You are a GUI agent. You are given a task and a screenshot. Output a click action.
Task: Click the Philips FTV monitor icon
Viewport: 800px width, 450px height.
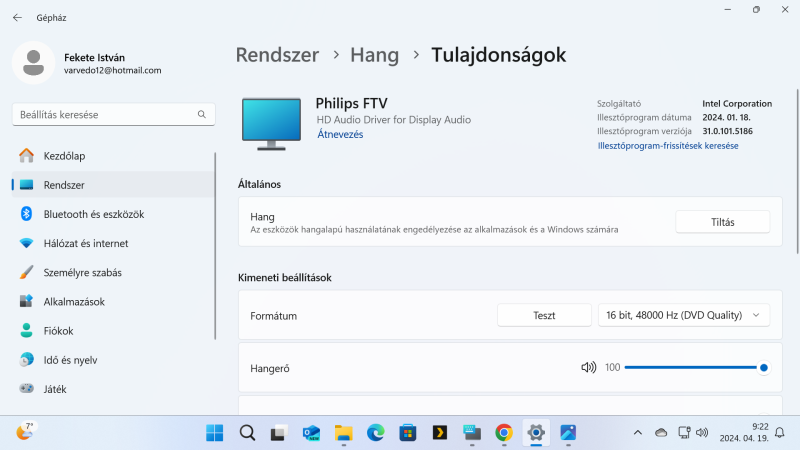(x=271, y=124)
